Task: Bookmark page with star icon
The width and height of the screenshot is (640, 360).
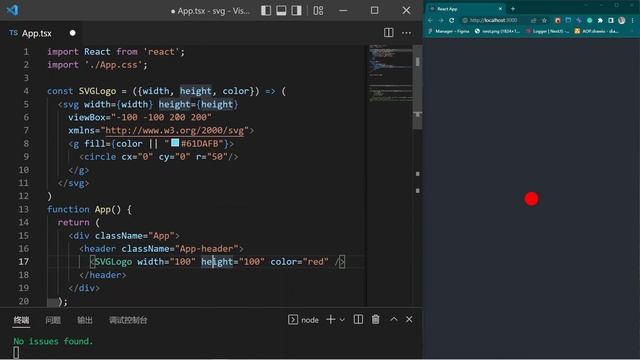Action: (x=544, y=20)
